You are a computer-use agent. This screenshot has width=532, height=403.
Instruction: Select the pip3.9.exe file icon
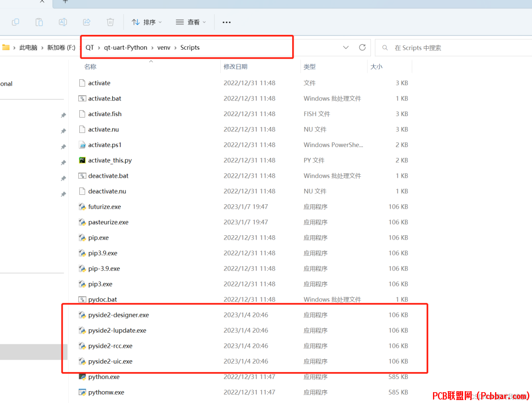[82, 253]
